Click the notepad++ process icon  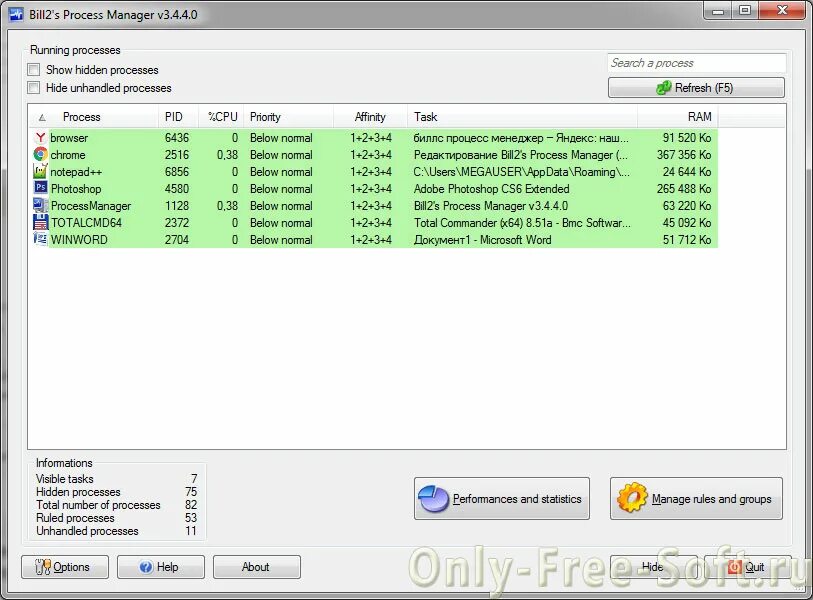(40, 171)
